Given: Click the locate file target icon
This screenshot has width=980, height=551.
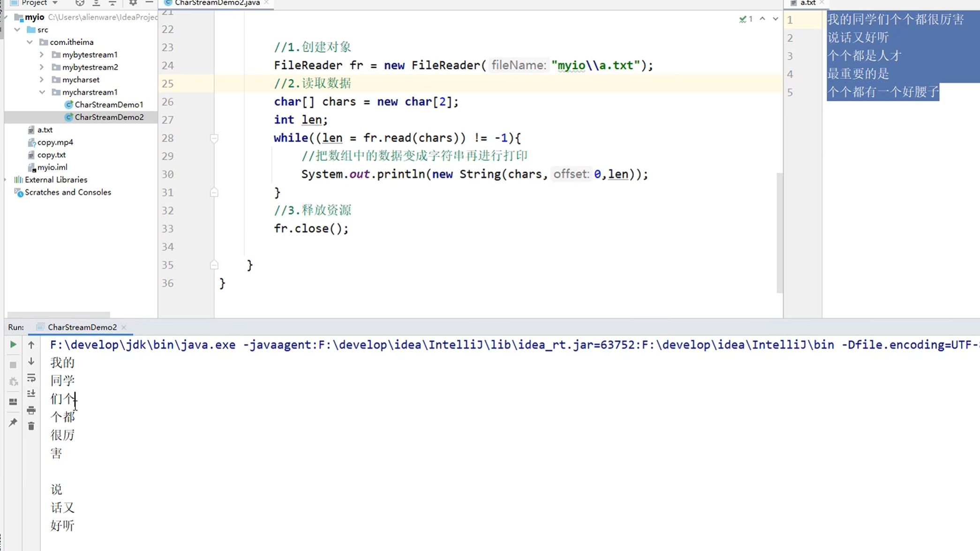Looking at the screenshot, I should (80, 3).
